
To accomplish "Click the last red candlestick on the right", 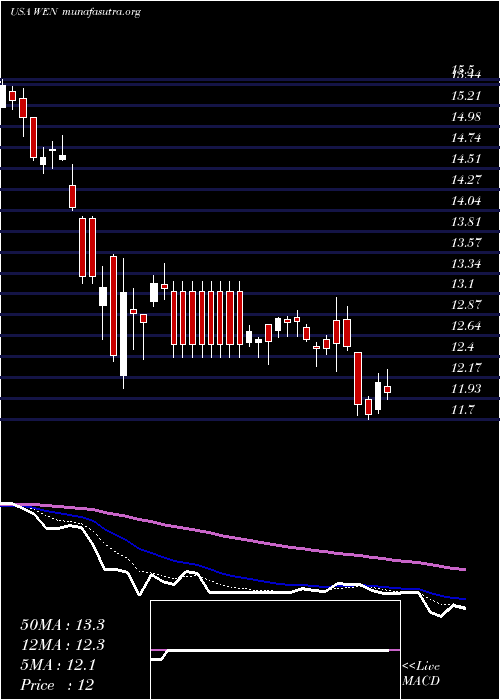I will 388,390.
